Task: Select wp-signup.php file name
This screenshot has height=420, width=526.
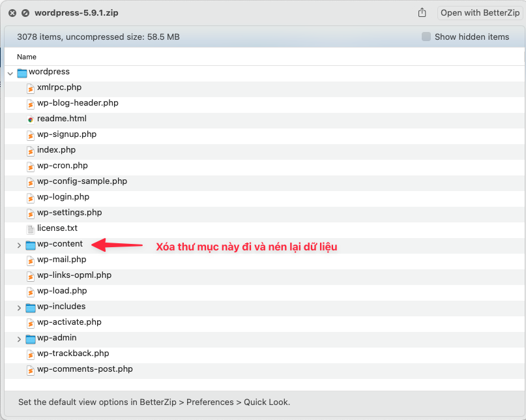Action: click(x=66, y=134)
